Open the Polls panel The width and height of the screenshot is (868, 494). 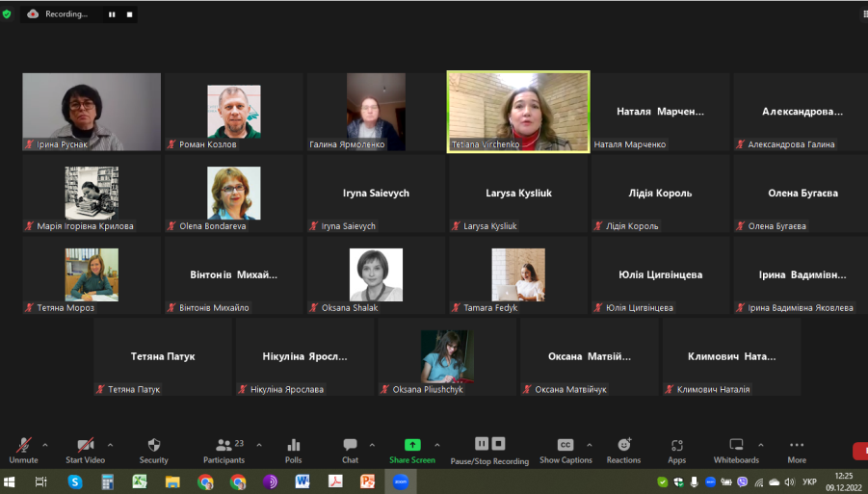(294, 445)
